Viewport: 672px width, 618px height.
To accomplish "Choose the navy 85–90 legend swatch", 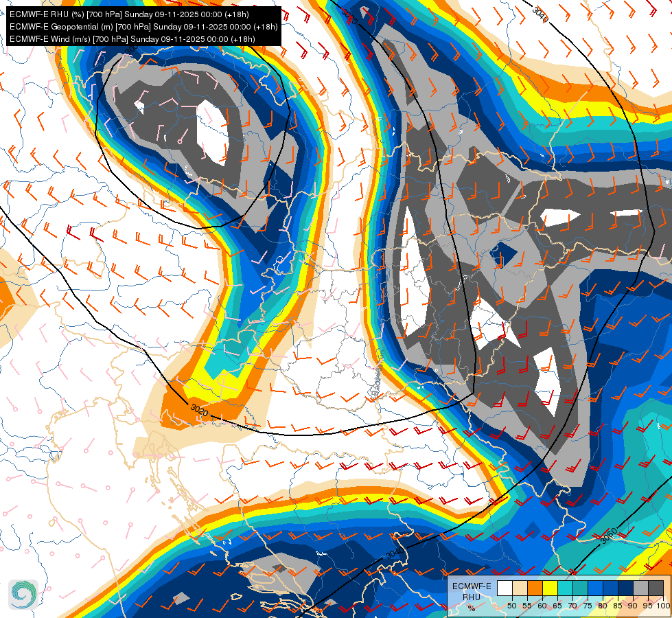I will 626,588.
